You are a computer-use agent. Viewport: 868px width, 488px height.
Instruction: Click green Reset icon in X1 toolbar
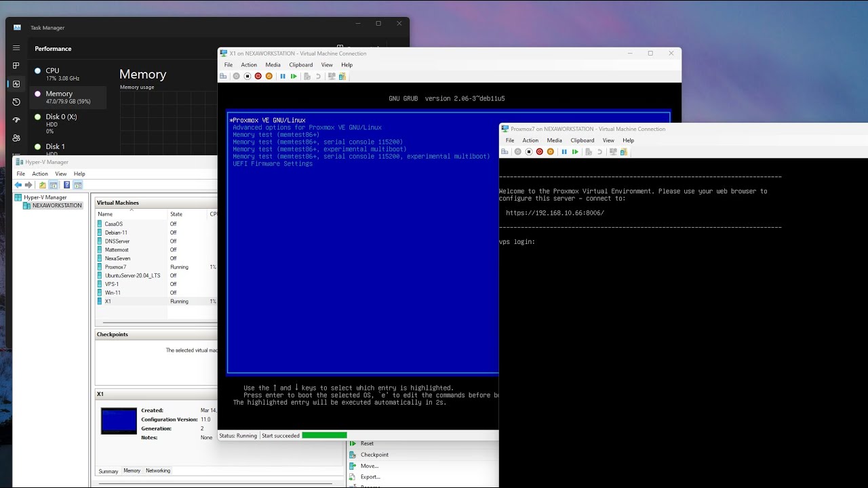click(x=294, y=76)
